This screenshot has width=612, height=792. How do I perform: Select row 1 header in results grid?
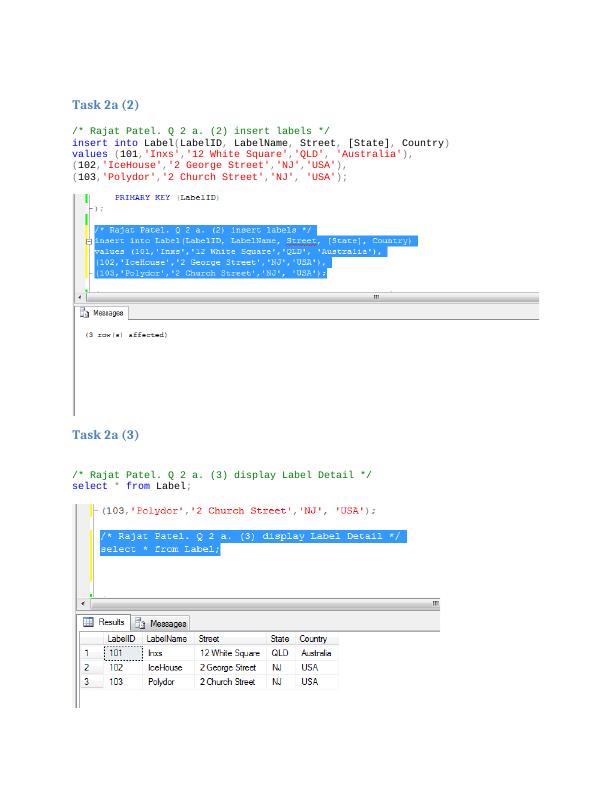[x=87, y=653]
